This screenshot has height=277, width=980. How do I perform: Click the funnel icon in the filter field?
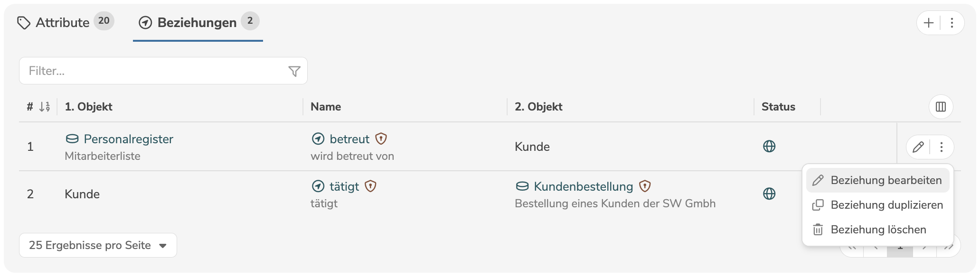[x=295, y=71]
